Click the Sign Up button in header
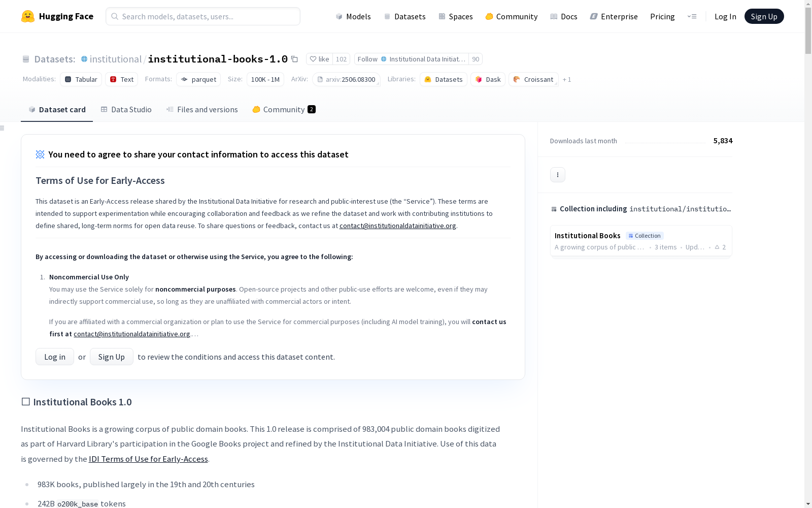This screenshot has width=812, height=508. tap(764, 16)
